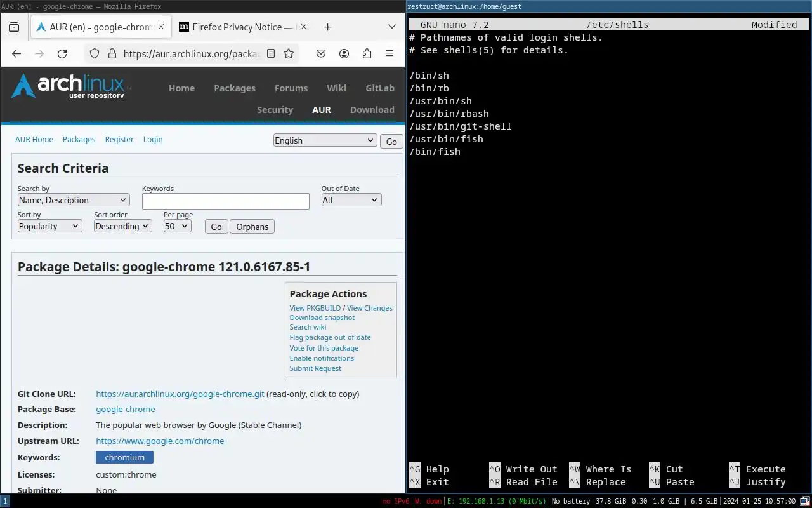
Task: Open View Changes link
Action: (370, 308)
